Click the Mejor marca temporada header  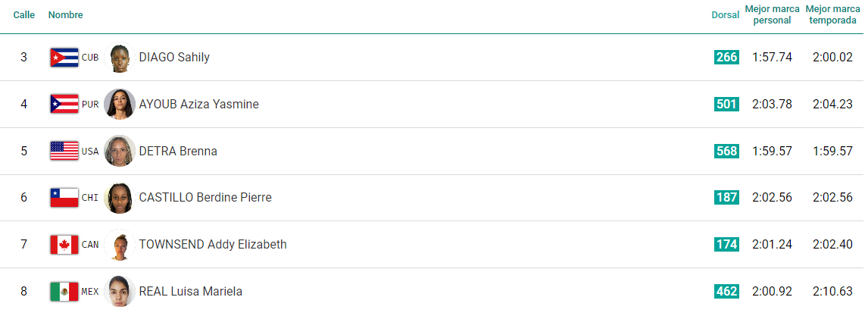pyautogui.click(x=832, y=15)
